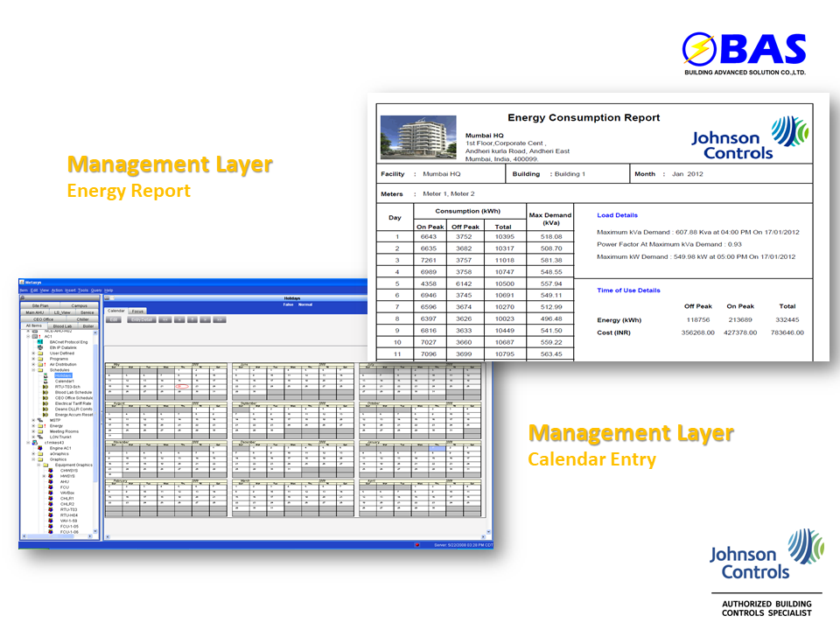Screen dimensions: 840x630
Task: Switch to the Site Plan navigation tab
Action: point(40,305)
